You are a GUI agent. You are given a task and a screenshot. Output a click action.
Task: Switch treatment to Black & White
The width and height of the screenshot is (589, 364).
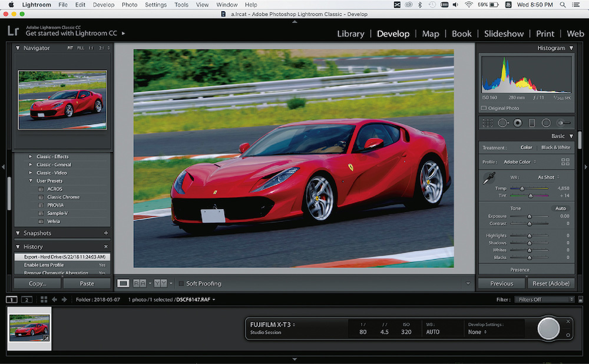point(555,147)
